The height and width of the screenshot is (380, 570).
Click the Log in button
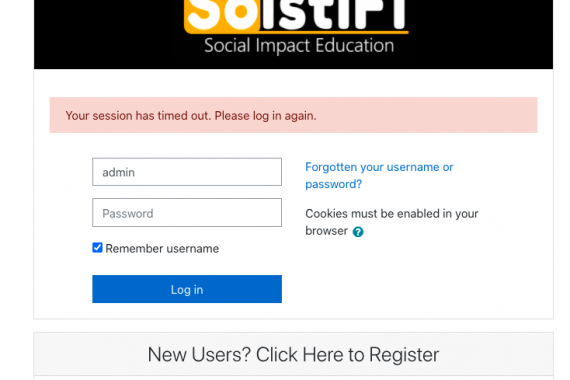(x=187, y=289)
